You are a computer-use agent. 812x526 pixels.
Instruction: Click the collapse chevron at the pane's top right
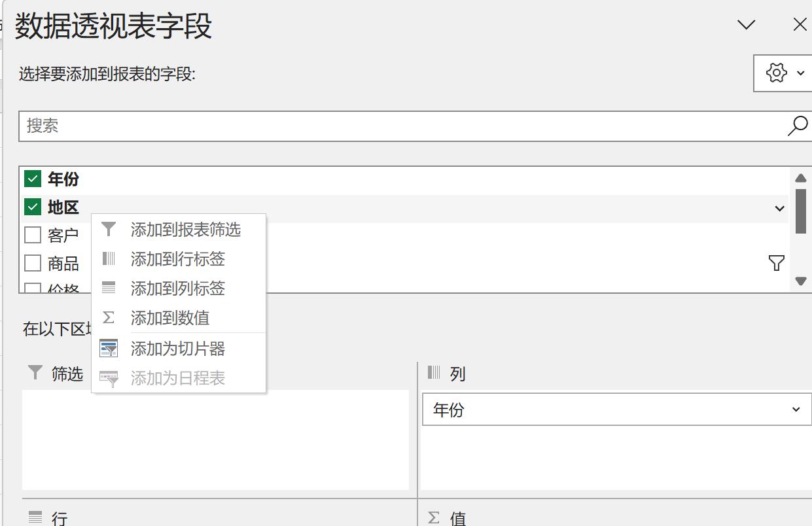click(745, 24)
